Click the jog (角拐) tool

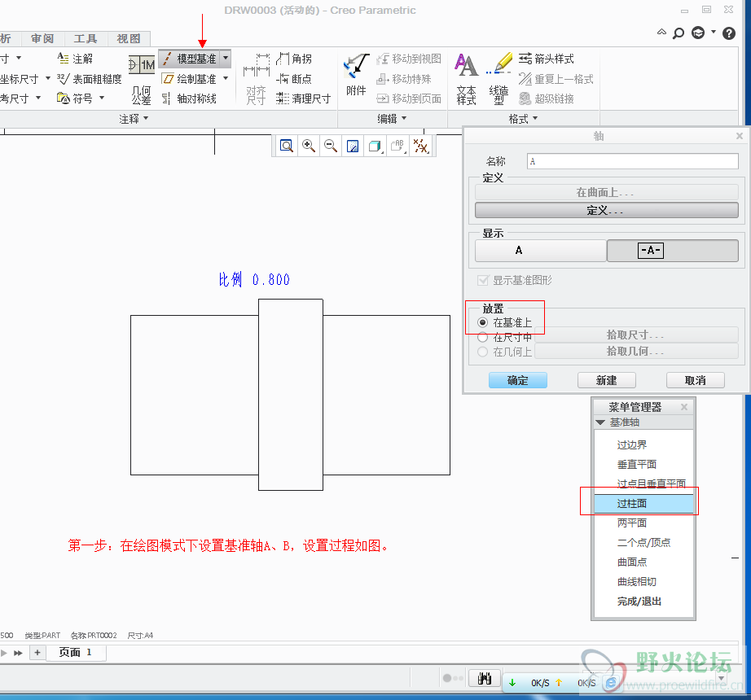(294, 59)
